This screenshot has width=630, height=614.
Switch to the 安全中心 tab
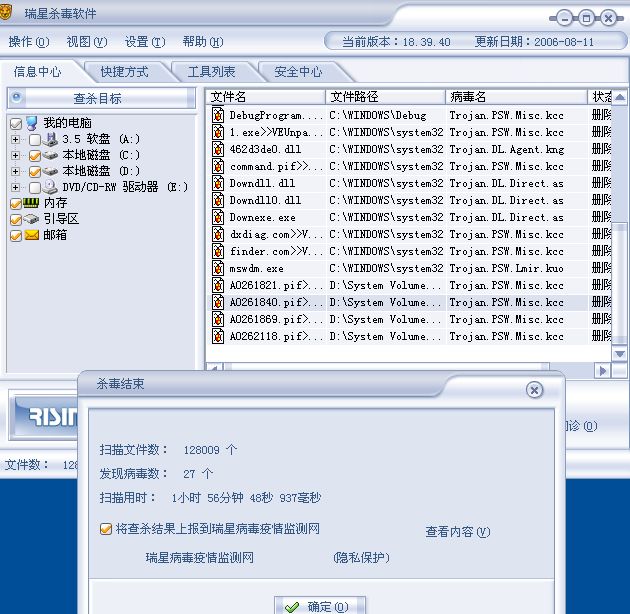[298, 72]
